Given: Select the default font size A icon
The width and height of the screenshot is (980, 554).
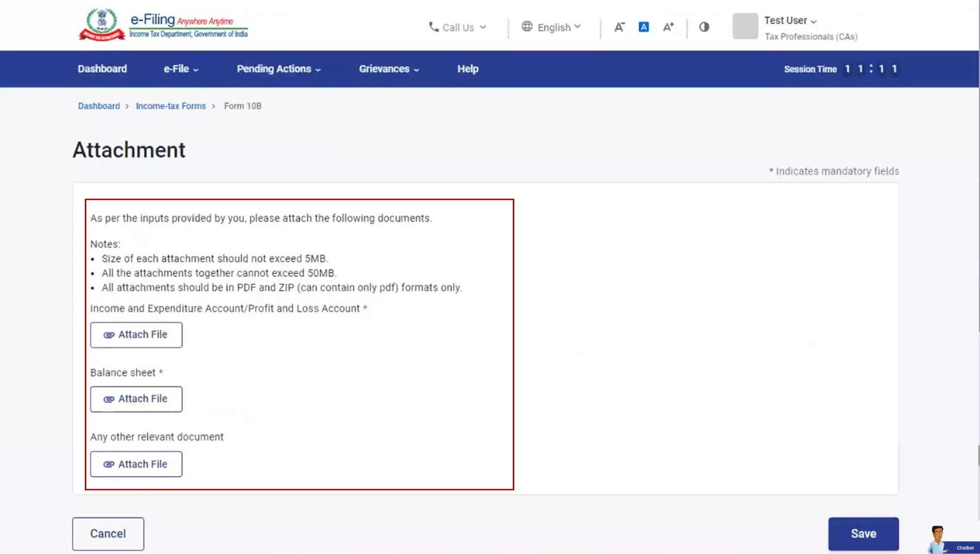Looking at the screenshot, I should point(644,27).
